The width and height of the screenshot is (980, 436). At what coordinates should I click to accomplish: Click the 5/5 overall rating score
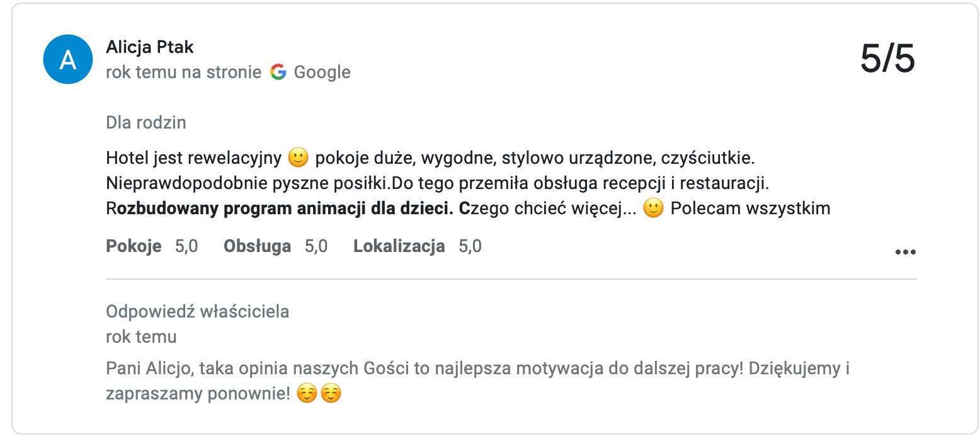(x=887, y=60)
